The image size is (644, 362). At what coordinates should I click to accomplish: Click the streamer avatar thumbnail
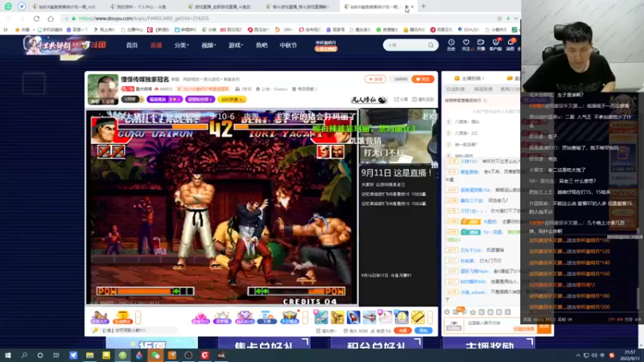pyautogui.click(x=103, y=89)
